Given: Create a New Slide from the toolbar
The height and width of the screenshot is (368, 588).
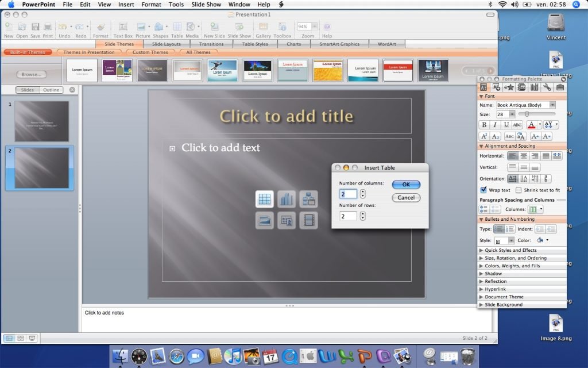Looking at the screenshot, I should 213,26.
